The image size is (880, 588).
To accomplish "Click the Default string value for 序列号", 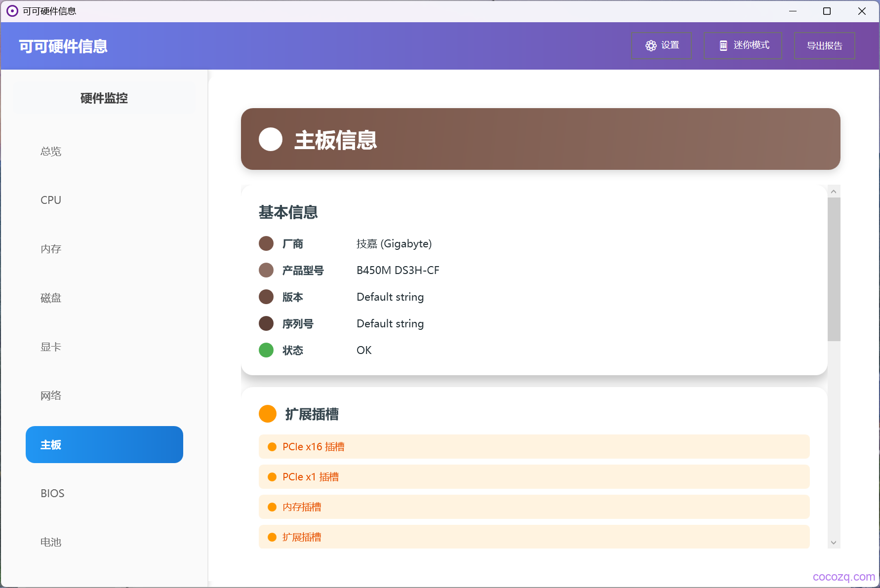I will pos(390,324).
